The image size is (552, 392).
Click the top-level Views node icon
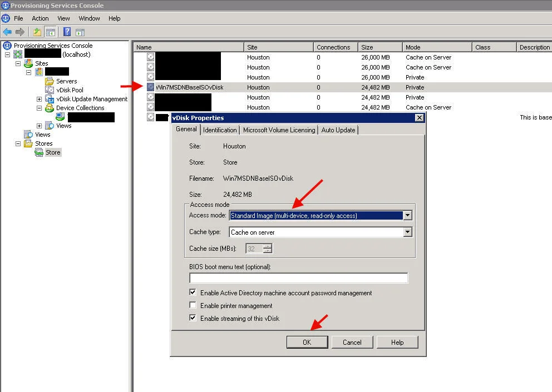point(28,135)
